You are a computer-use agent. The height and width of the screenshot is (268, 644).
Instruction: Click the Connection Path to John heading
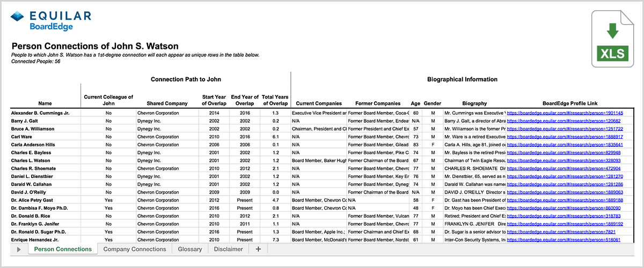pos(186,79)
